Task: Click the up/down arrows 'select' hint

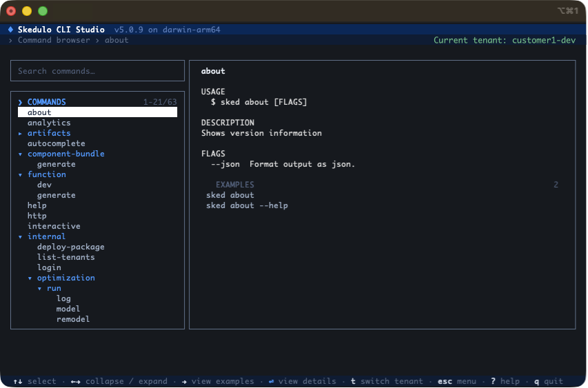Action: pos(34,382)
